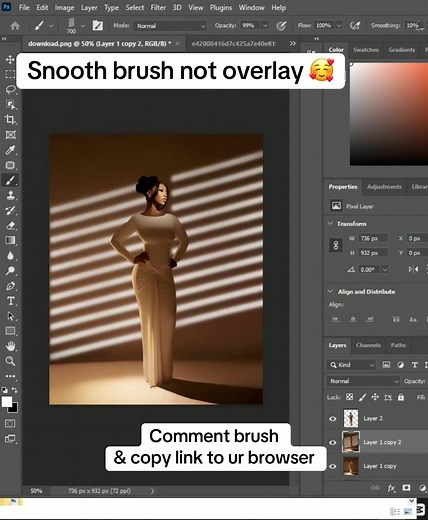Select the Zoom tool
The height and width of the screenshot is (520, 428).
10,361
